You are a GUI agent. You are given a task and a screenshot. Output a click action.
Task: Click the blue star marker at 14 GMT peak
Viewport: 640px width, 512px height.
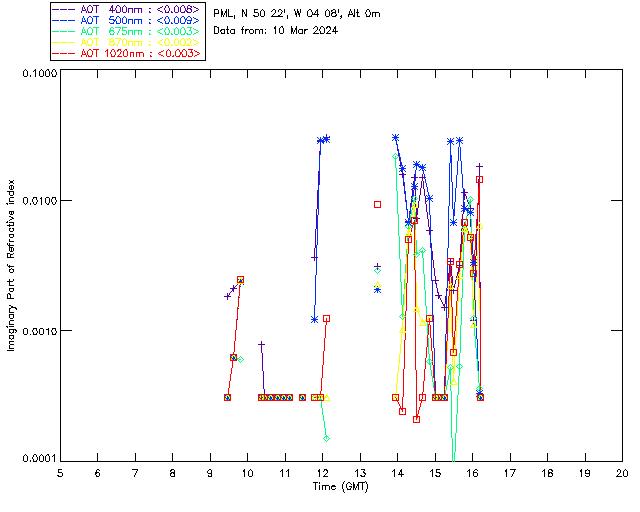click(x=395, y=138)
